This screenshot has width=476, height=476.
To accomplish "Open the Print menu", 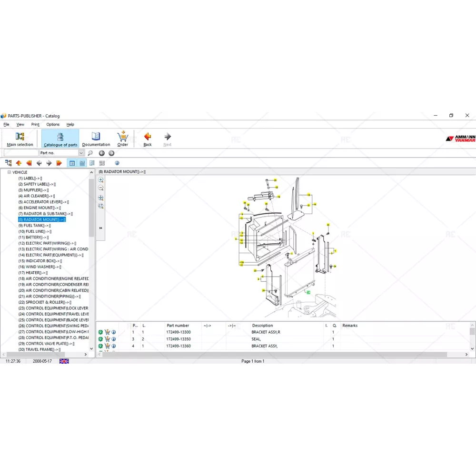I will tap(35, 124).
